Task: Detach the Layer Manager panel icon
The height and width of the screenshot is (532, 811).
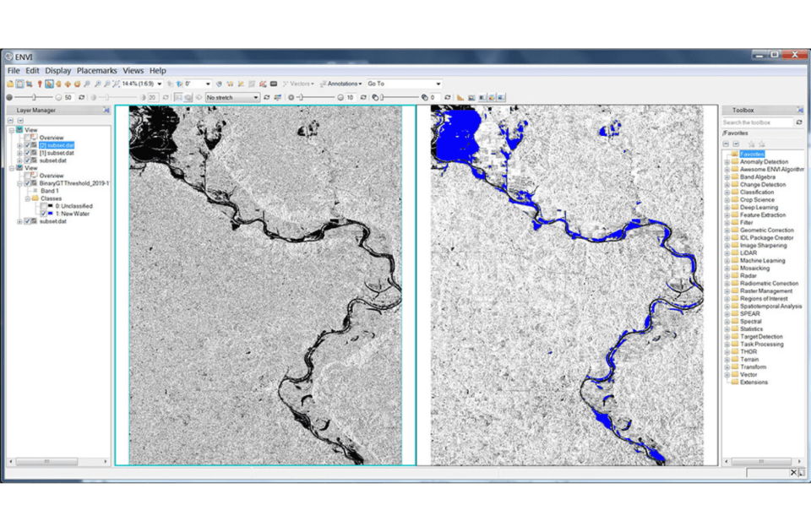Action: (x=106, y=110)
